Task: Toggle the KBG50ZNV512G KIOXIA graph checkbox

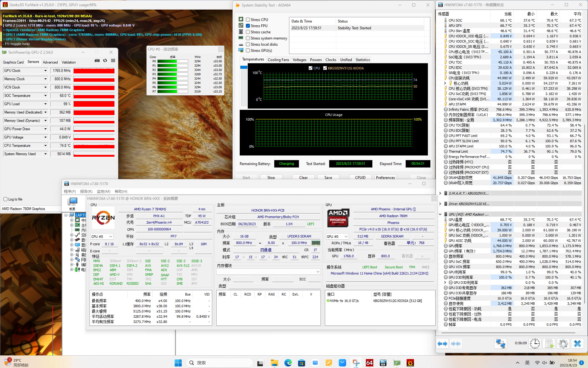Action: (x=325, y=68)
